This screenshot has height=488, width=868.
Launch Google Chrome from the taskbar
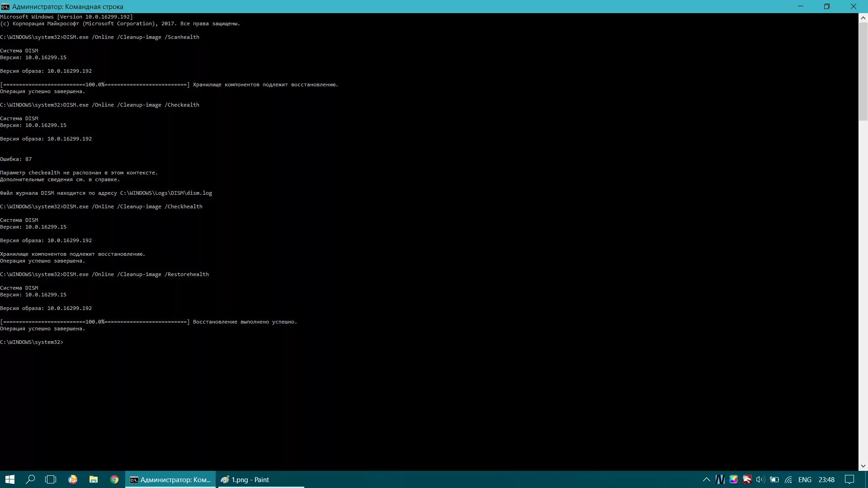pos(114,479)
